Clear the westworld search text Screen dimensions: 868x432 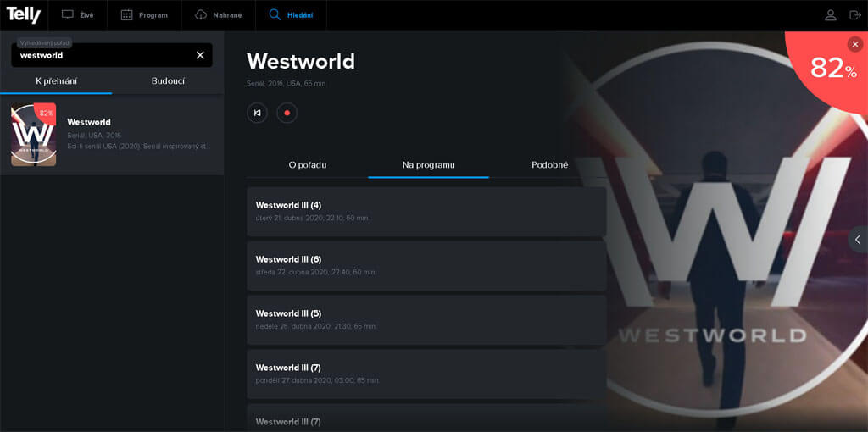(x=200, y=55)
